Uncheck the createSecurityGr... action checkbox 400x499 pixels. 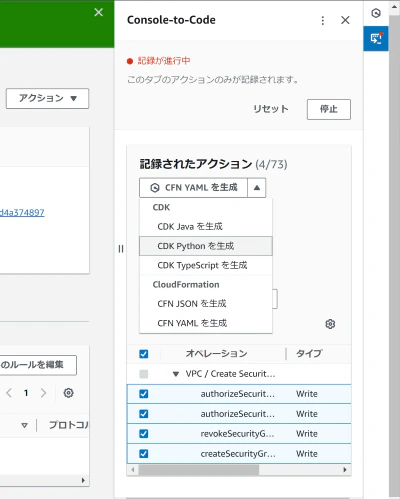[x=144, y=453]
